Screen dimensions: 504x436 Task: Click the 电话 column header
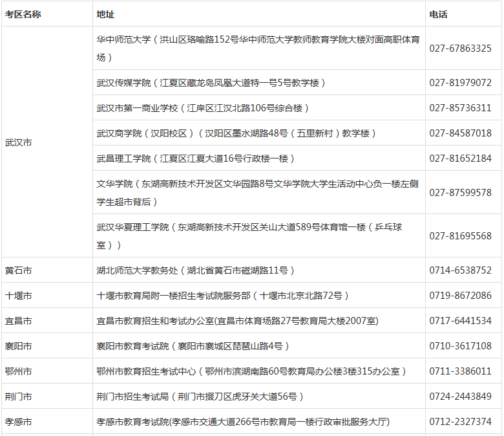[463, 14]
